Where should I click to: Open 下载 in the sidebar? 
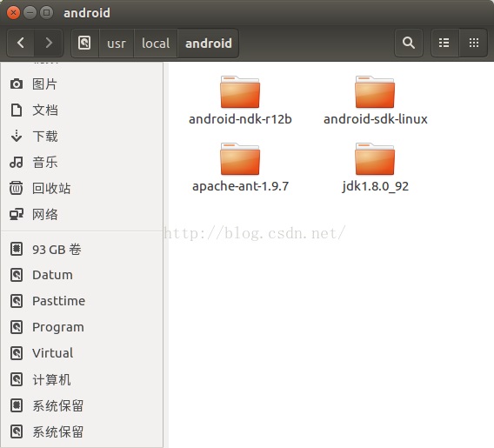click(45, 137)
